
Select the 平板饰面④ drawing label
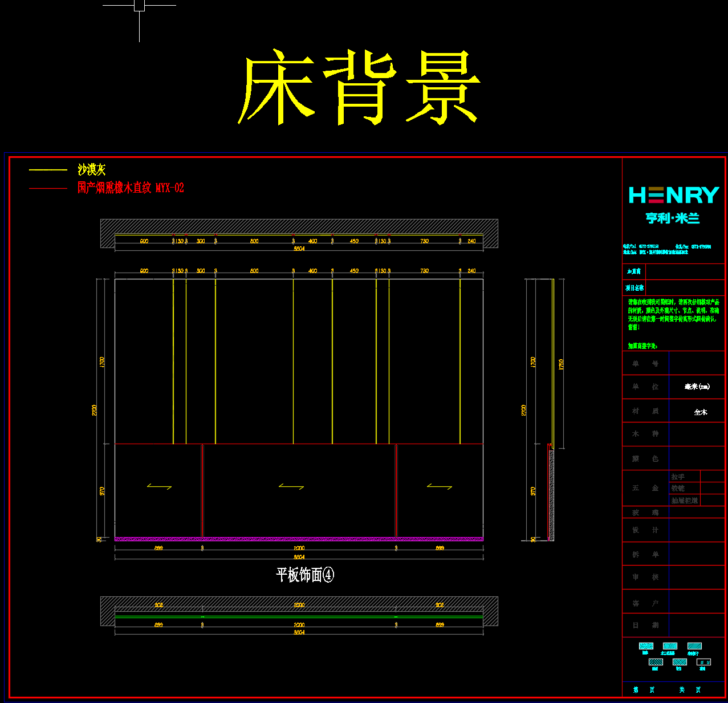coord(305,575)
